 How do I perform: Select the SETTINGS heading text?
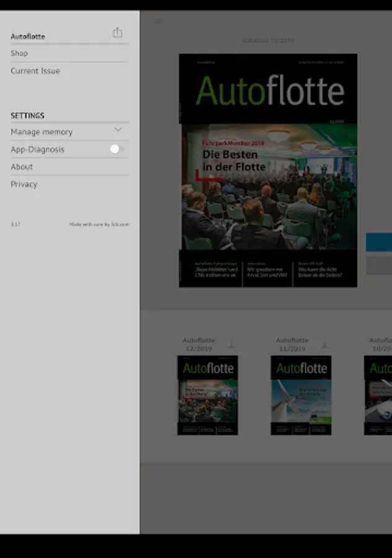pos(27,116)
